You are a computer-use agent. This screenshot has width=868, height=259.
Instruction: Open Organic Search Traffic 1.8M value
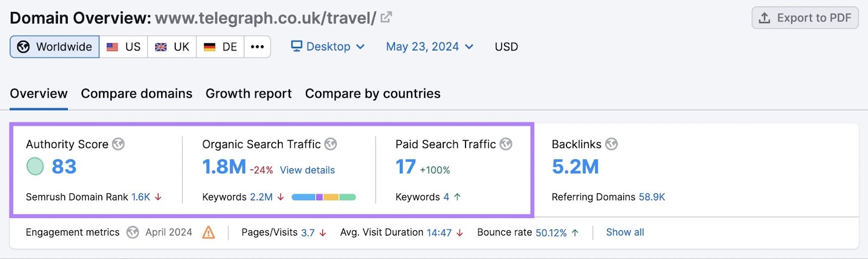(224, 167)
